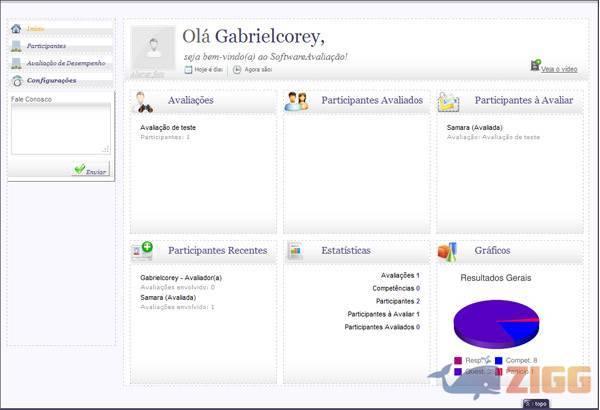Click the calendar icon next to Hoje é dia

tap(188, 70)
